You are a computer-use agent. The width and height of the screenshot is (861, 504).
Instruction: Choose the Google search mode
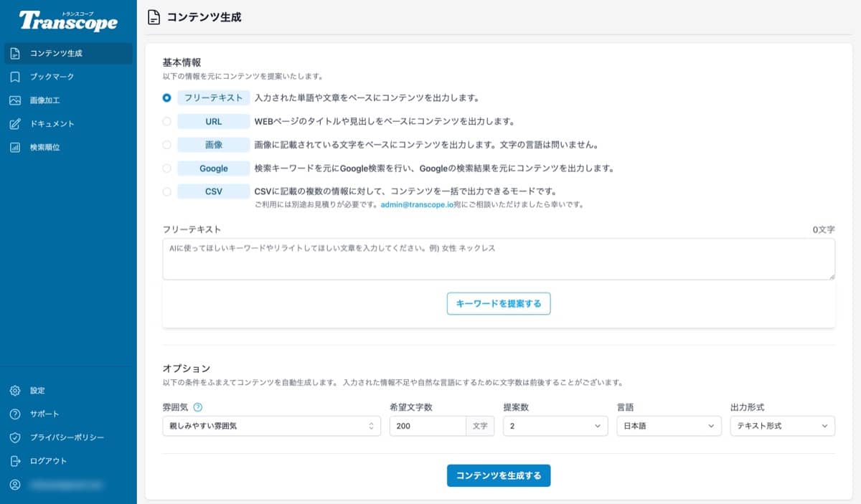pyautogui.click(x=165, y=168)
